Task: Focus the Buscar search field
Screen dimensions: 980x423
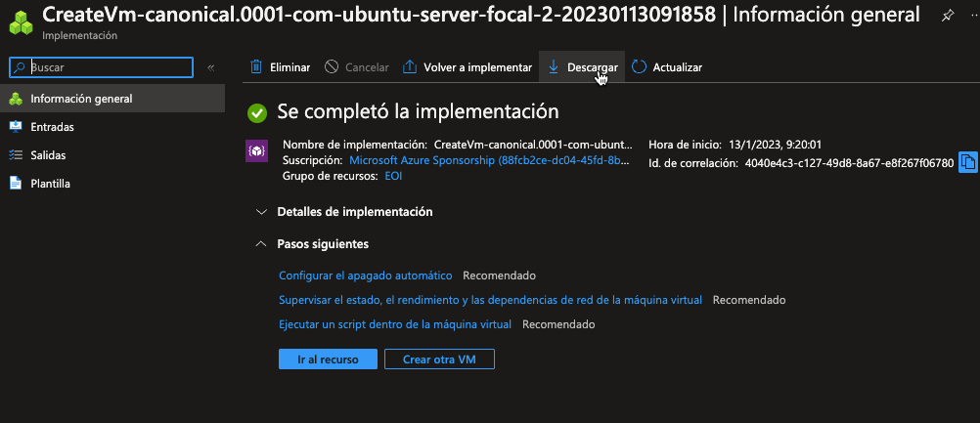Action: coord(110,67)
